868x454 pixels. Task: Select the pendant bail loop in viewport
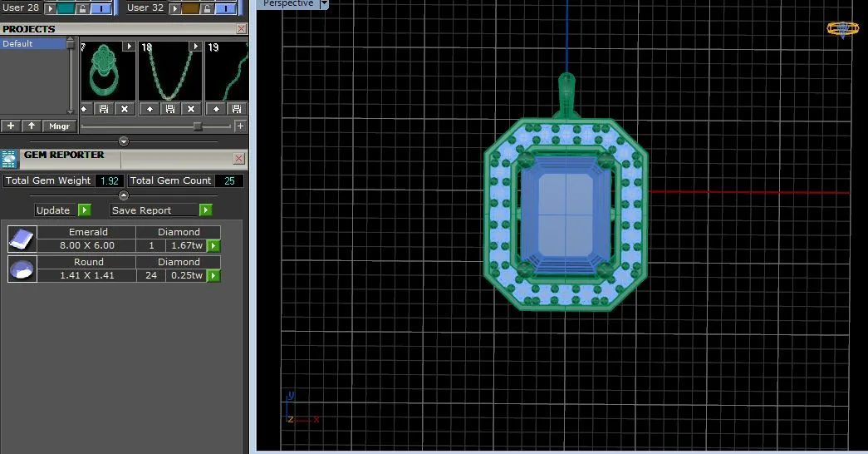click(x=566, y=93)
